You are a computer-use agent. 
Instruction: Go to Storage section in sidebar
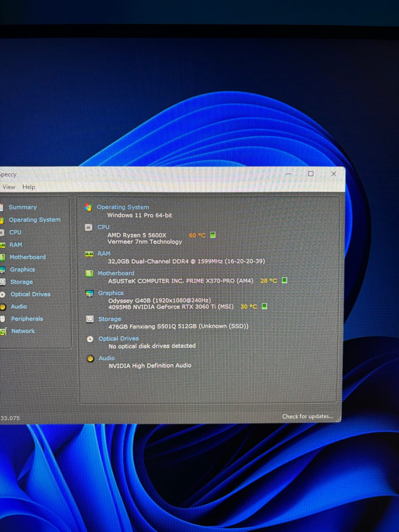point(22,282)
